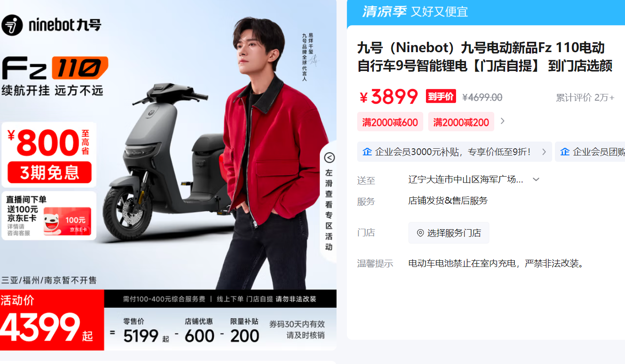Image resolution: width=625 pixels, height=364 pixels.
Task: Select the 满2000减200 coupon tag
Action: [461, 122]
